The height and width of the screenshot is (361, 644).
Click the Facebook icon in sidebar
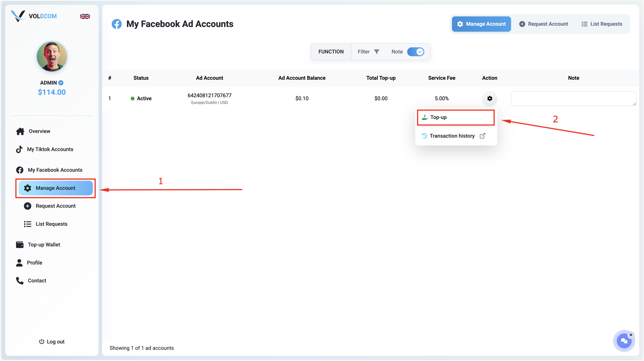20,170
